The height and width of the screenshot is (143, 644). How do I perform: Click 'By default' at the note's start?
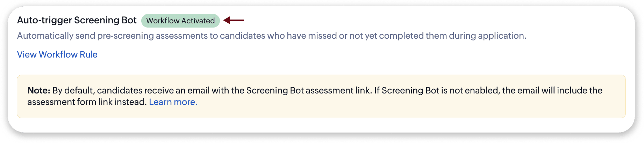click(x=73, y=90)
